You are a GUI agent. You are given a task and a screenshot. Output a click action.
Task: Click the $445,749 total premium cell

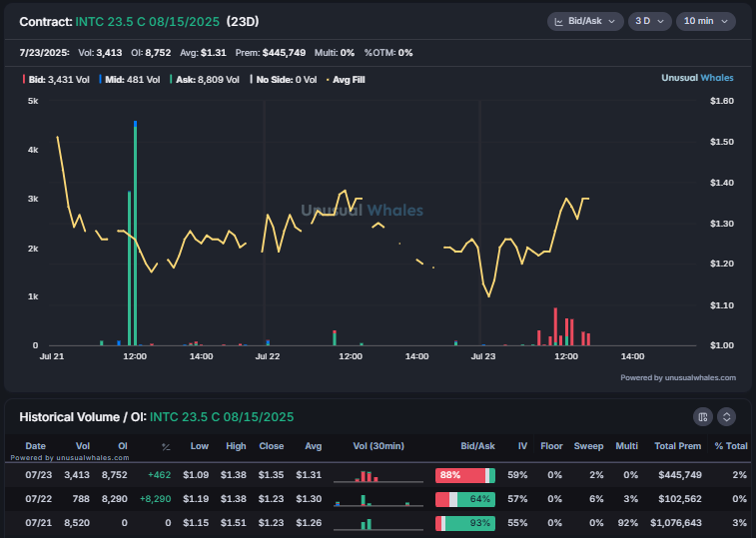680,475
